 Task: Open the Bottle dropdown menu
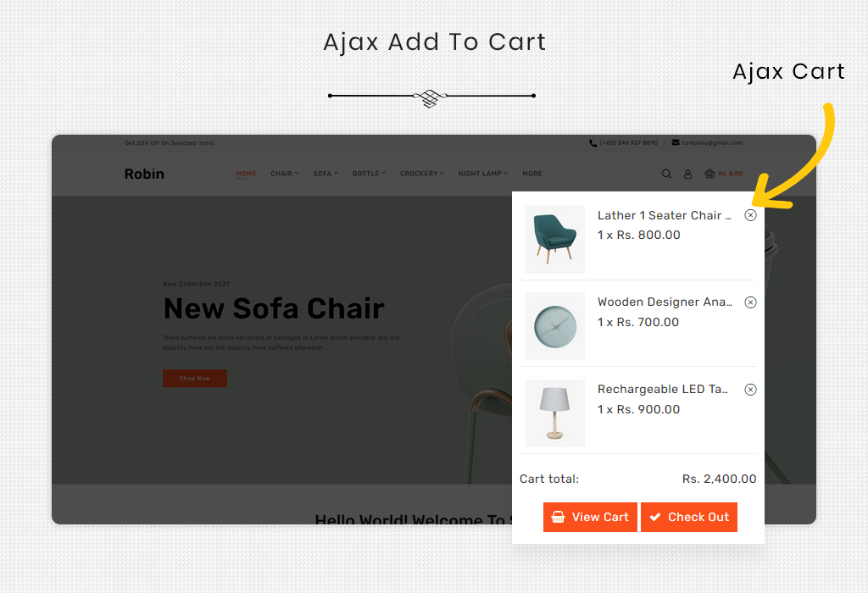click(369, 174)
